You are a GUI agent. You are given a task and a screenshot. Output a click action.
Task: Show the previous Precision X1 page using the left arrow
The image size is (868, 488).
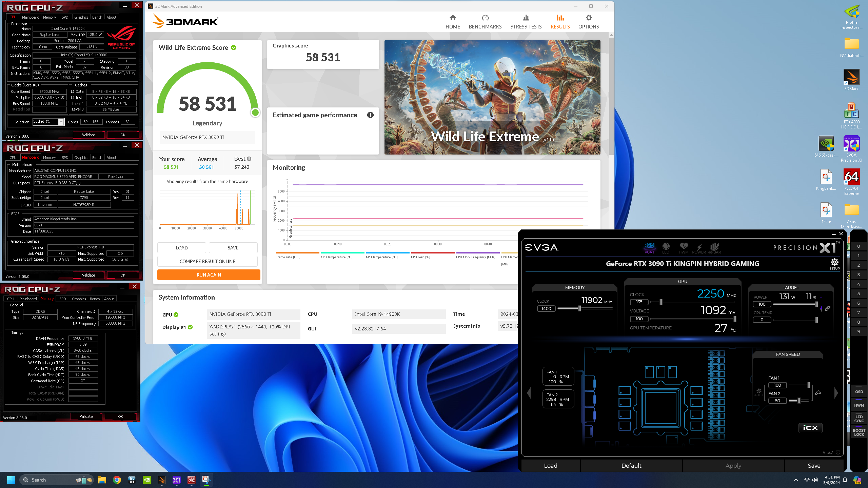tap(529, 393)
